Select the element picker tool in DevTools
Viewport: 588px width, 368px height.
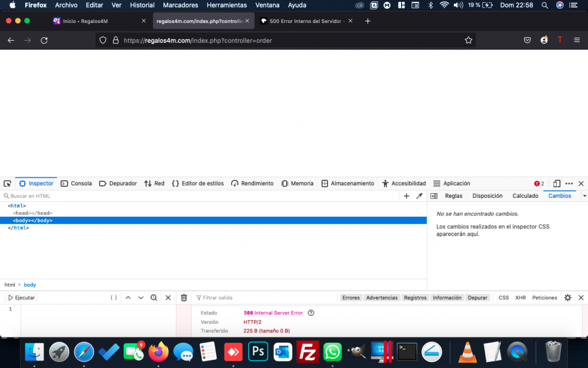point(7,183)
